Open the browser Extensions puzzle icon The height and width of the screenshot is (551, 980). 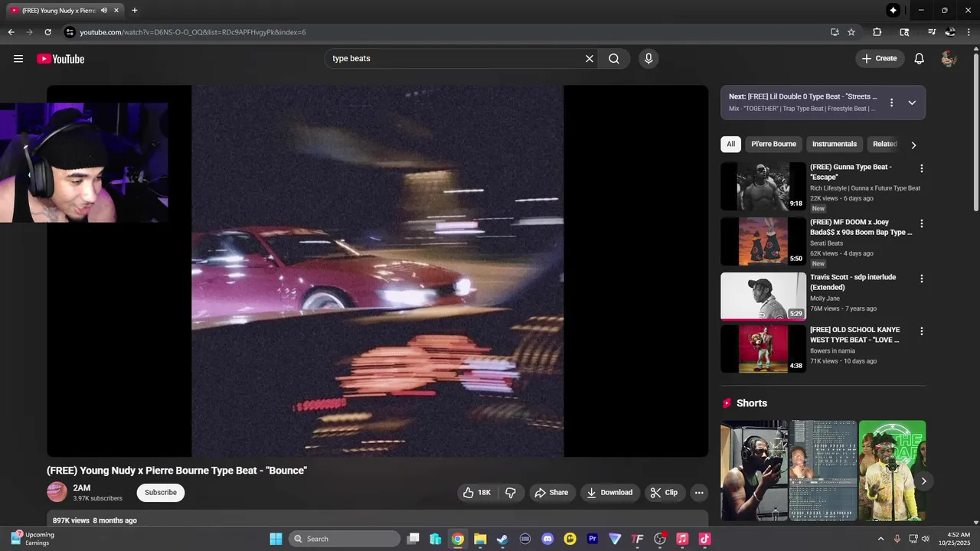tap(877, 32)
